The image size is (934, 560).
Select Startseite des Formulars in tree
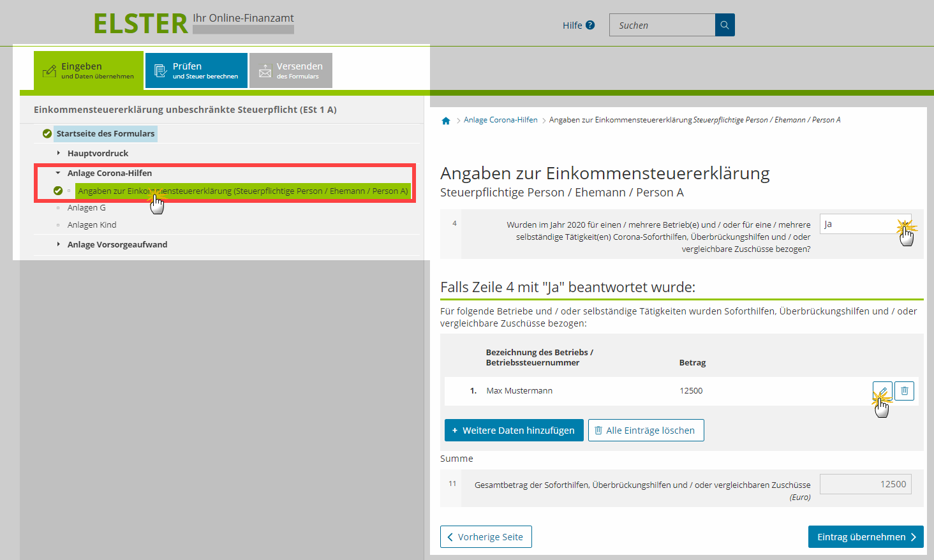(x=105, y=133)
